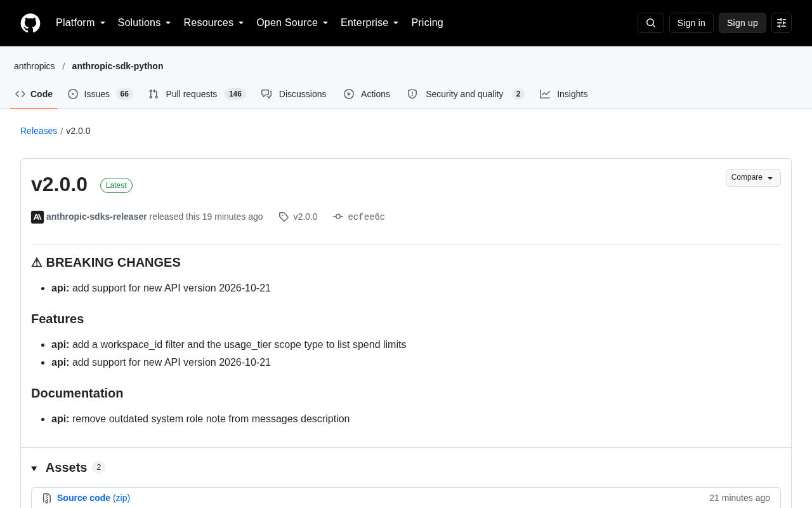The image size is (812, 508).
Task: Open the anthropic-sdks-releaser profile link
Action: click(96, 217)
